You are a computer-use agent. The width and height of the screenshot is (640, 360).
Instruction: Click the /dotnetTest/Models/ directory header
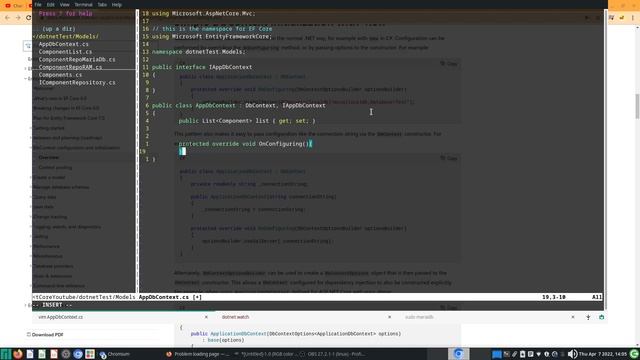coord(66,36)
